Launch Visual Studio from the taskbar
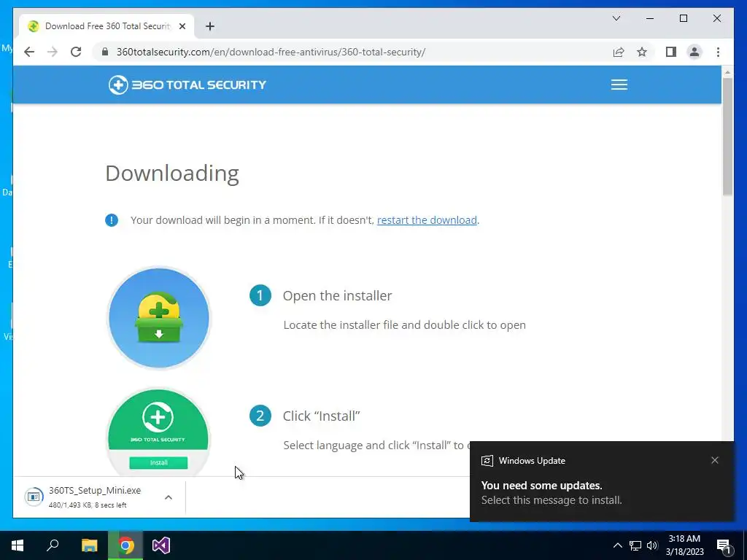Screen dimensions: 747x560 [161, 545]
